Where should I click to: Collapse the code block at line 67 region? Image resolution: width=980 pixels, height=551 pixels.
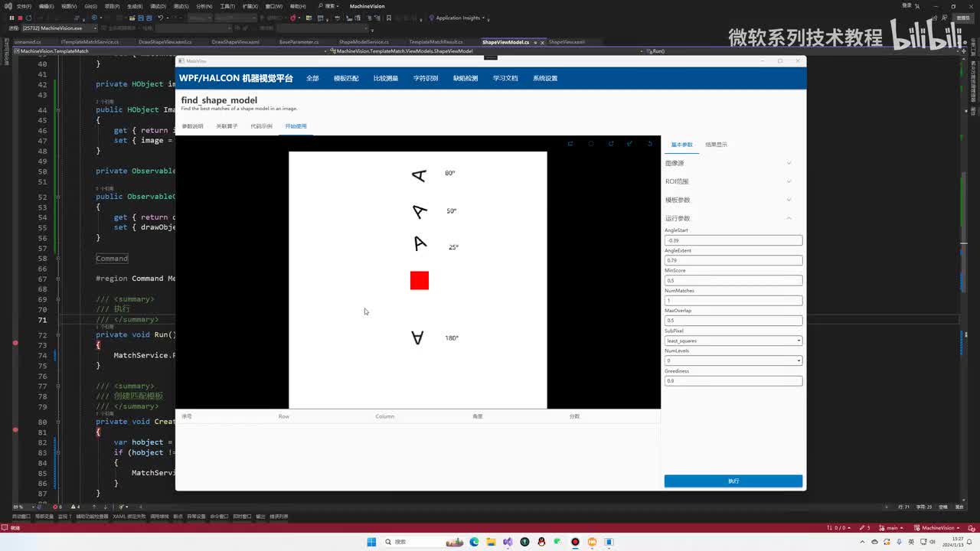pyautogui.click(x=58, y=279)
